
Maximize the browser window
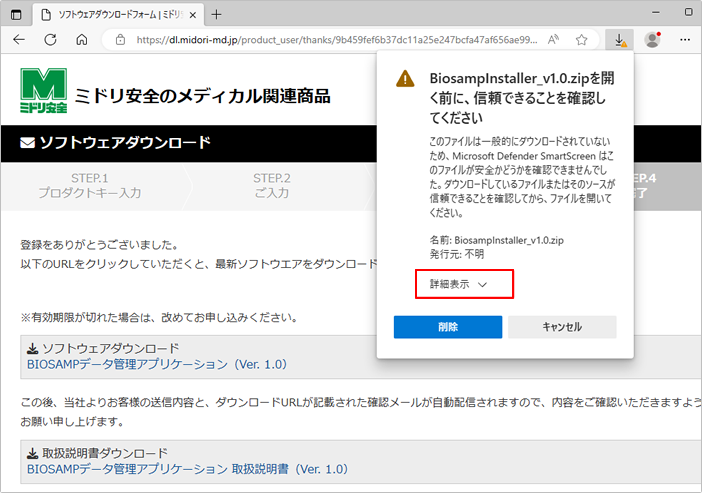689,13
